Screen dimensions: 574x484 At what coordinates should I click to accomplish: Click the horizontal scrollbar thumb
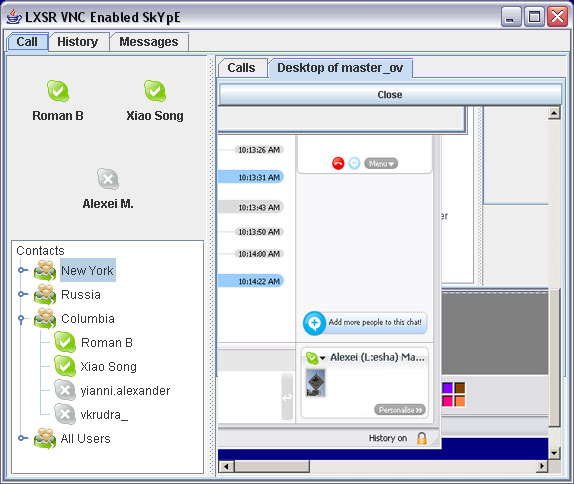(x=272, y=466)
